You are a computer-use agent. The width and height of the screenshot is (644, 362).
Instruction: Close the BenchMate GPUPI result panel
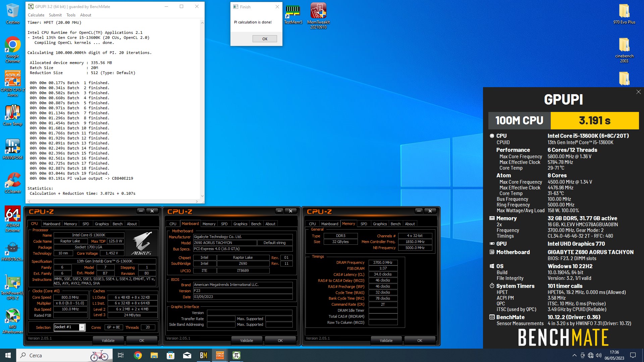(x=638, y=92)
